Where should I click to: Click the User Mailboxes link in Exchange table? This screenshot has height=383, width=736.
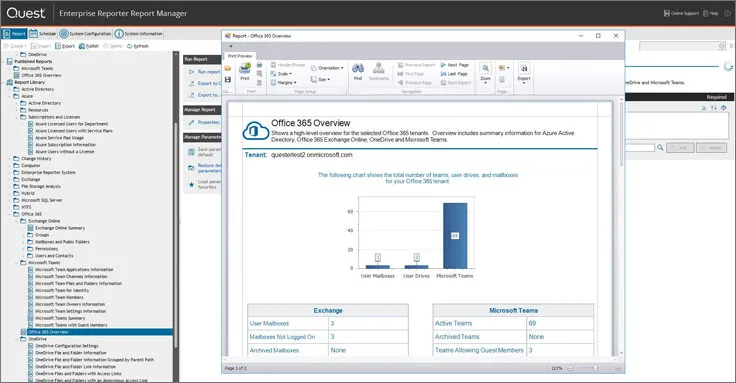(269, 323)
